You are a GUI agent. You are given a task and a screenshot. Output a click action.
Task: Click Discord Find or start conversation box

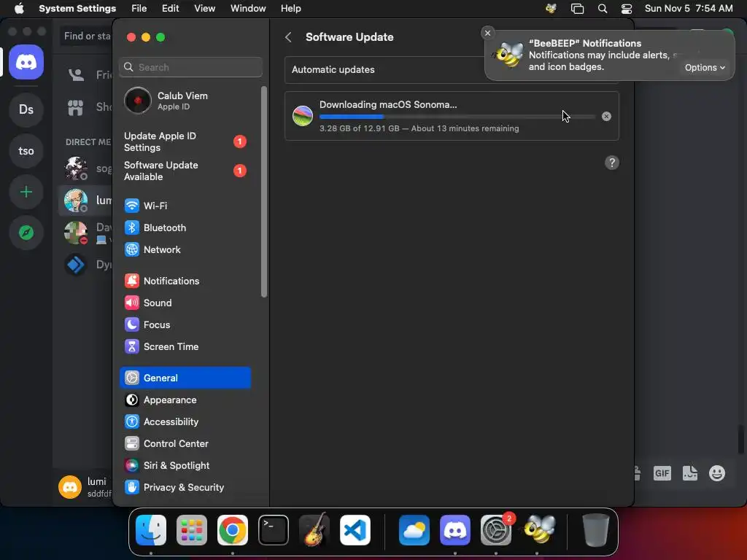point(86,36)
